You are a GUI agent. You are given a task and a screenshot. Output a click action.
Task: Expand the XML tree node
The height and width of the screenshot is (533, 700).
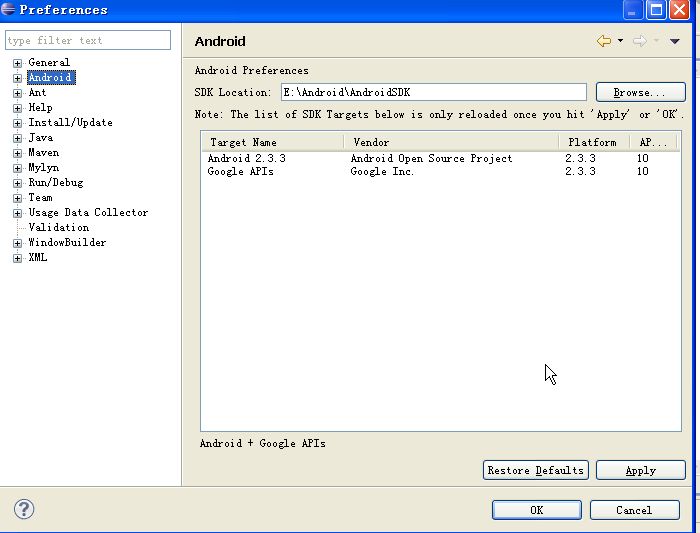17,258
